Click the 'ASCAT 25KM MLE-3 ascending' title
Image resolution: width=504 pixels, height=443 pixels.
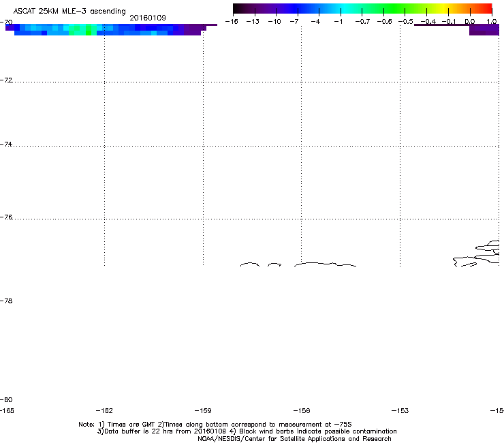pos(69,11)
